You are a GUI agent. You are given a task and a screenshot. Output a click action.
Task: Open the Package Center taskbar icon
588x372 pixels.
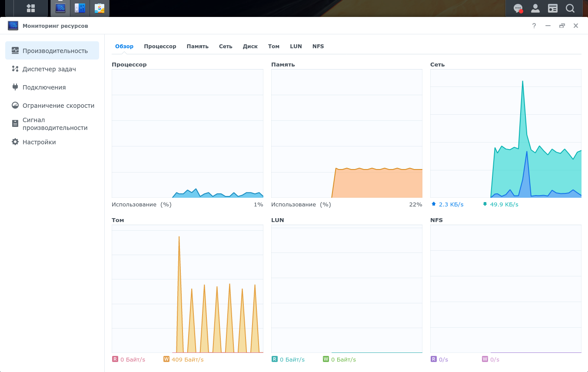click(x=100, y=8)
